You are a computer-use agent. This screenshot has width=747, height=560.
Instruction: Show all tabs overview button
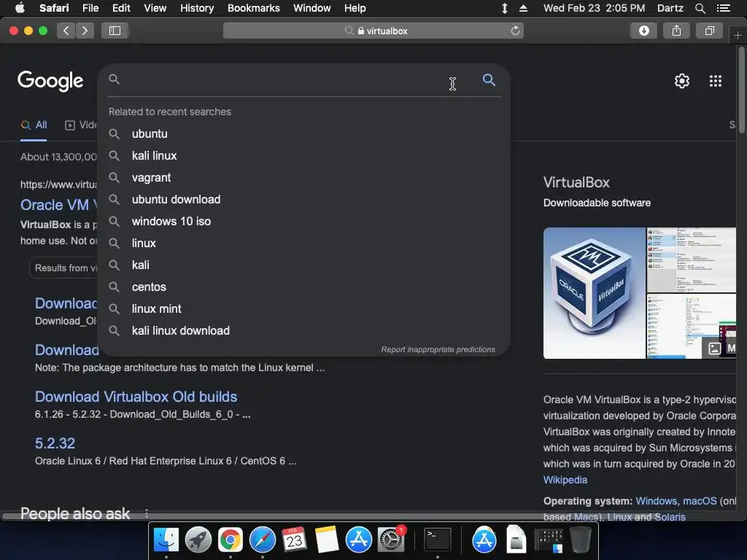click(x=709, y=31)
